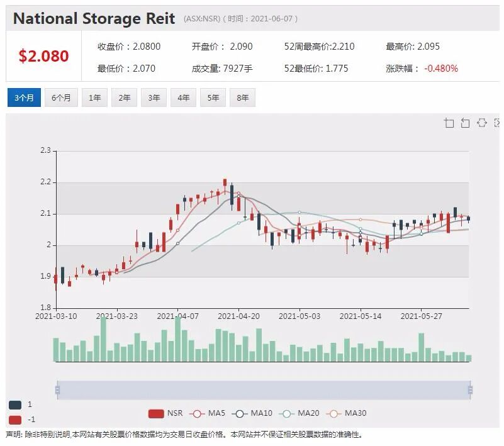Click the 52最低价: 1.775 value

click(x=316, y=69)
